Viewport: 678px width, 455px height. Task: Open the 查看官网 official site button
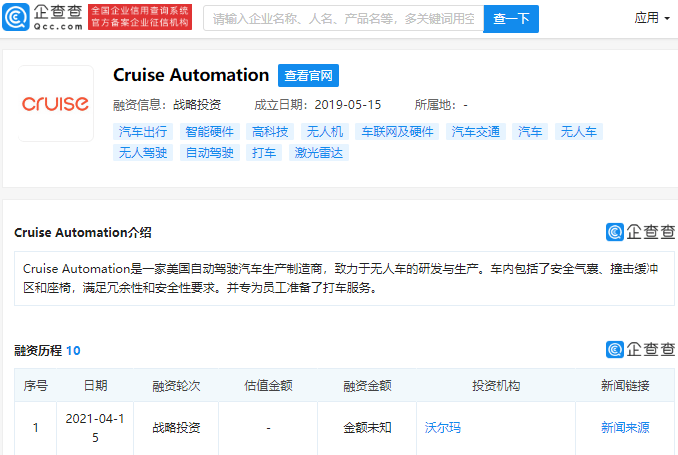pos(308,76)
